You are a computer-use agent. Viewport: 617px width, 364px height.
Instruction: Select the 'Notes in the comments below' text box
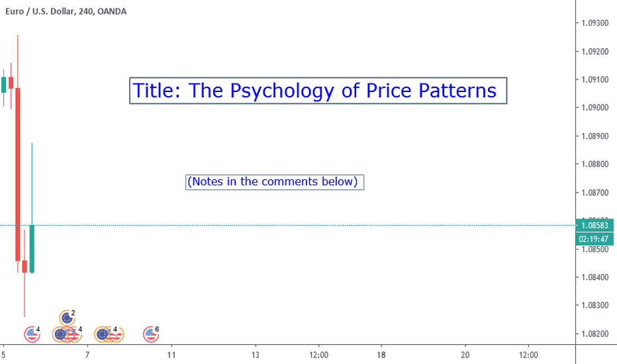275,182
